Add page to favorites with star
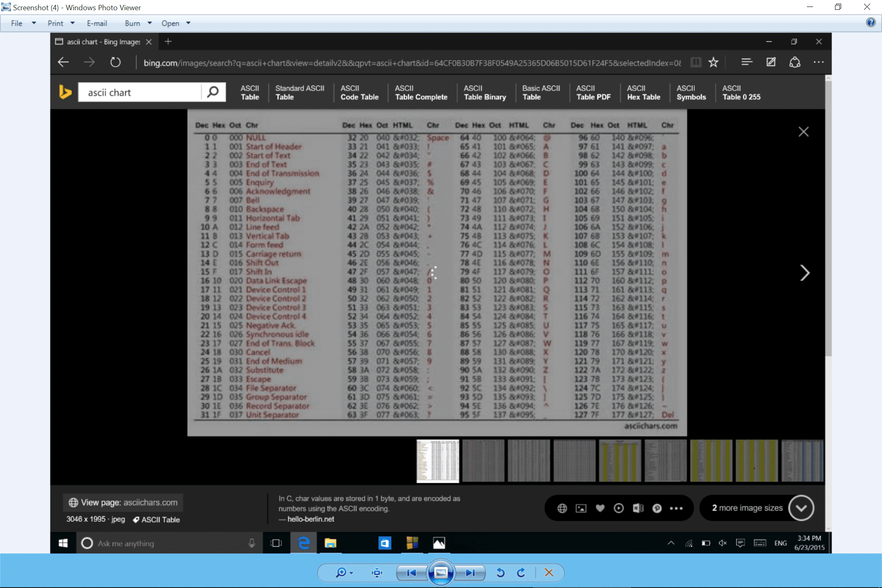The width and height of the screenshot is (882, 588). pos(713,62)
